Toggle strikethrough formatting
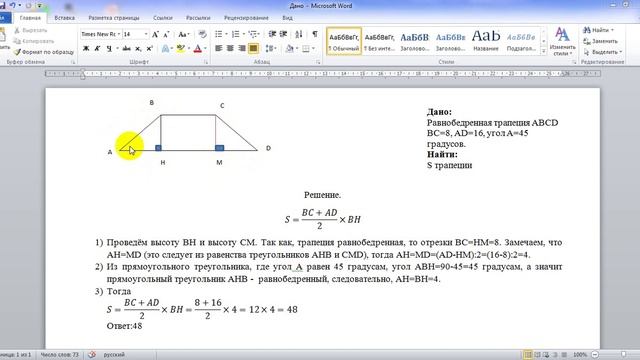The image size is (640, 360). 127,49
